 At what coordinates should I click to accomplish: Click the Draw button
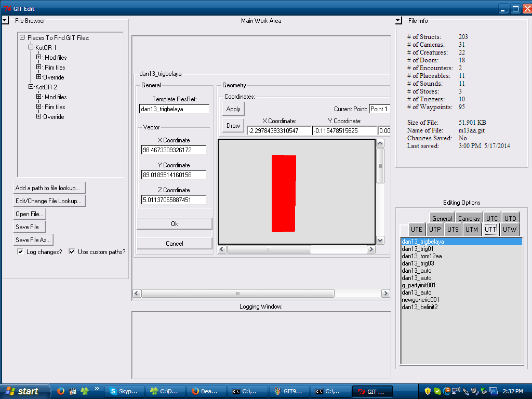(233, 126)
